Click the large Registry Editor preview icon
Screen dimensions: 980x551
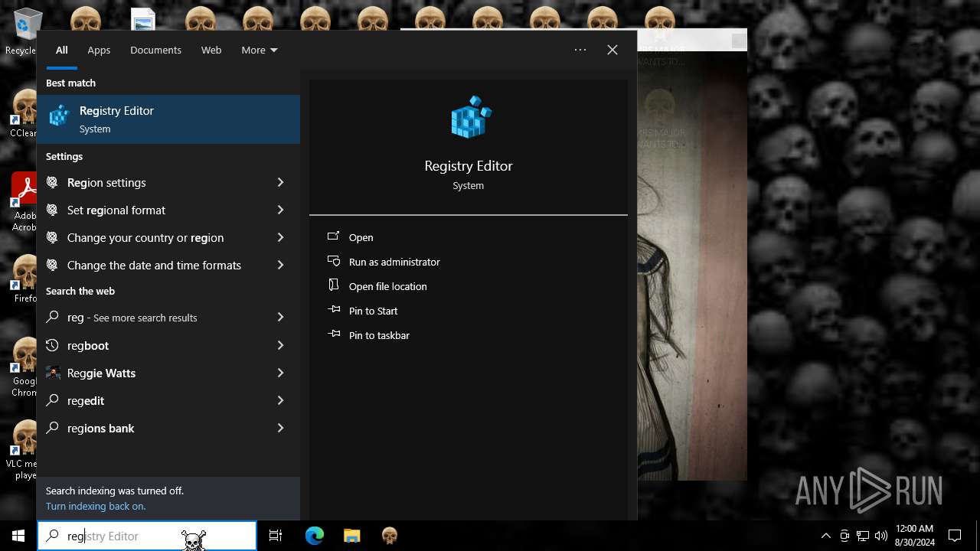pyautogui.click(x=470, y=117)
